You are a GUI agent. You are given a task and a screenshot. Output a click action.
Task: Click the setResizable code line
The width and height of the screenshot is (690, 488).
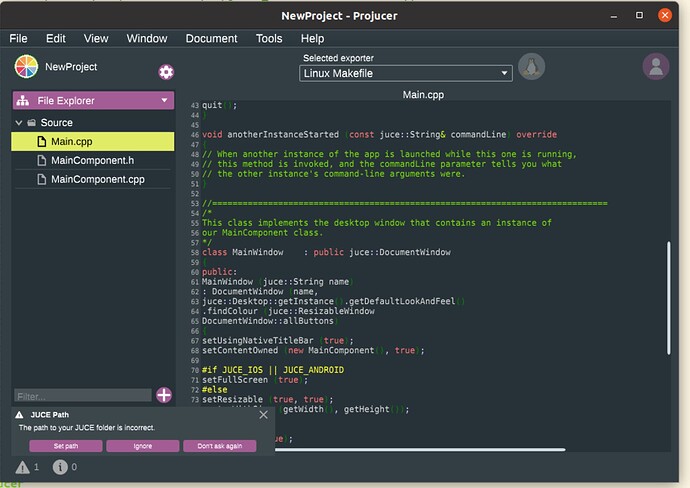pyautogui.click(x=268, y=400)
